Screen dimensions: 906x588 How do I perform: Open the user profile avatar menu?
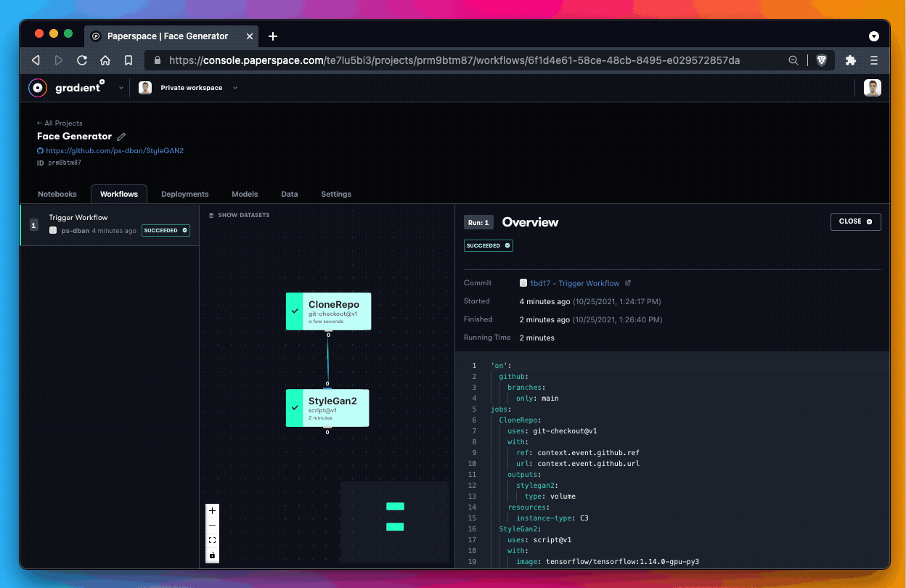tap(873, 88)
